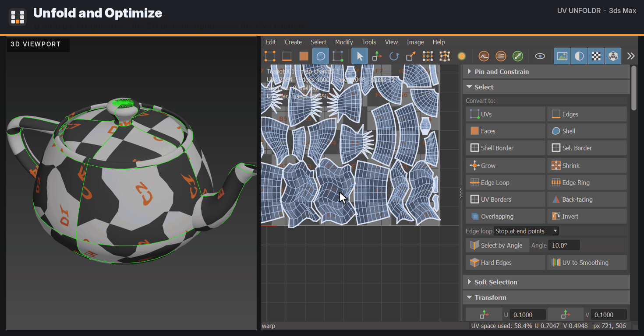Click the right panel vertical scrollbar
This screenshot has width=644, height=336.
634,87
